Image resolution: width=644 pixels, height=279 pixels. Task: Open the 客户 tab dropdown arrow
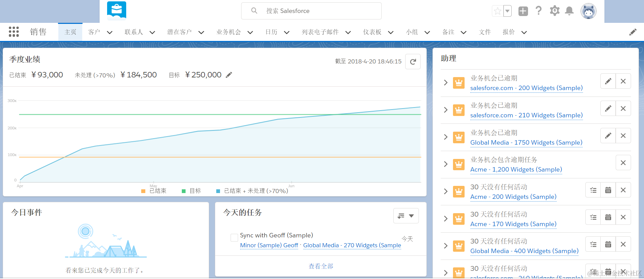(x=109, y=32)
